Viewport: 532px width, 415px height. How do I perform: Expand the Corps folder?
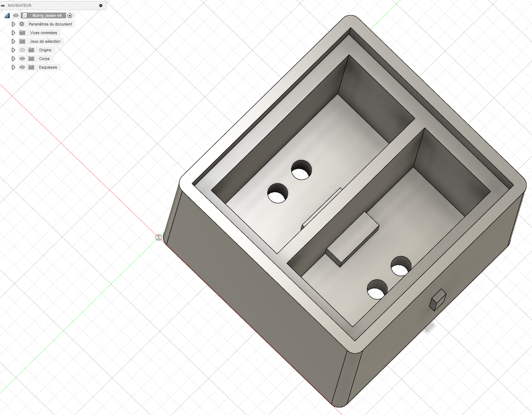(x=13, y=59)
